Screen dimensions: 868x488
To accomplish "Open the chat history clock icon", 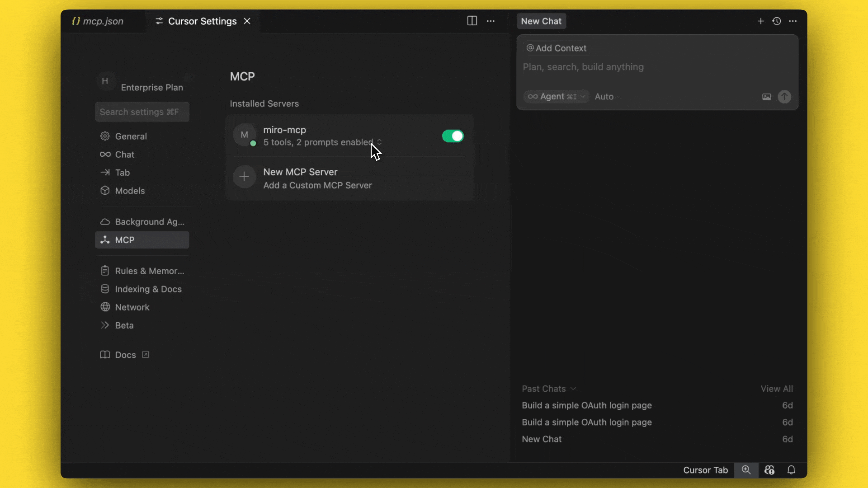I will 777,21.
